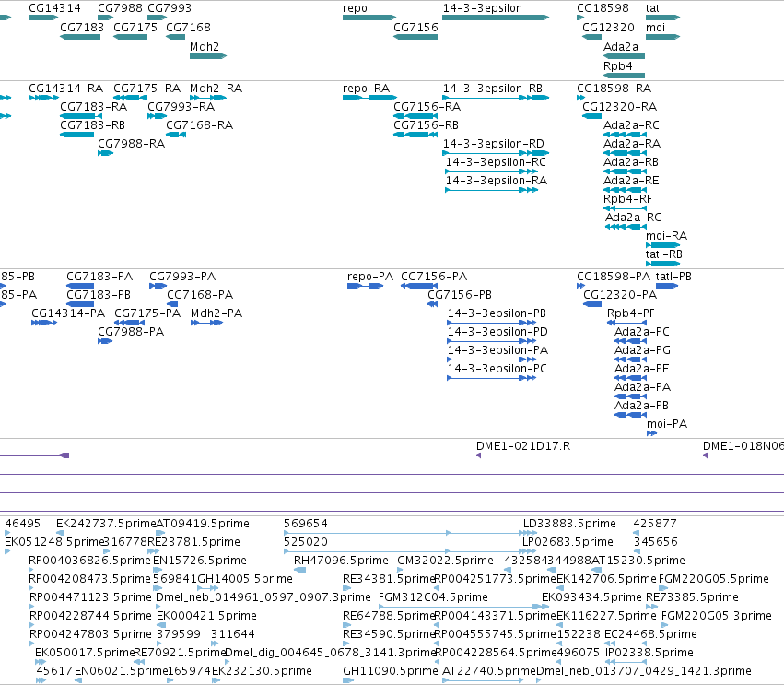
Task: Open the CG7156-PB protein feature
Action: pos(432,304)
